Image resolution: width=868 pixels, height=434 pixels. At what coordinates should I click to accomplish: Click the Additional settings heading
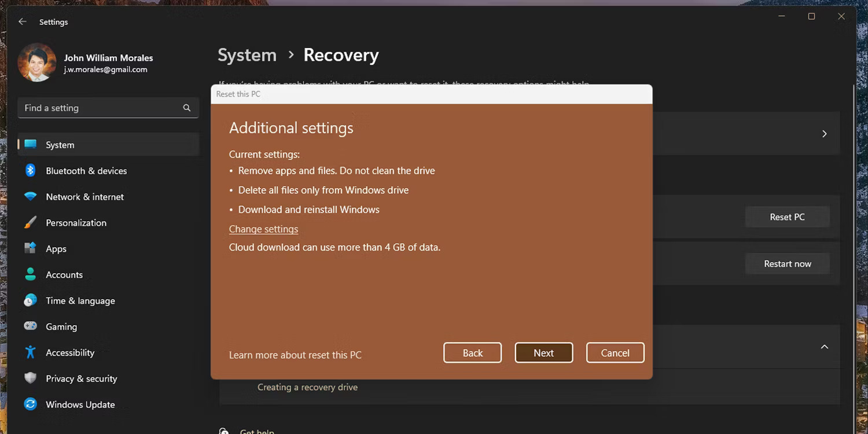coord(291,128)
